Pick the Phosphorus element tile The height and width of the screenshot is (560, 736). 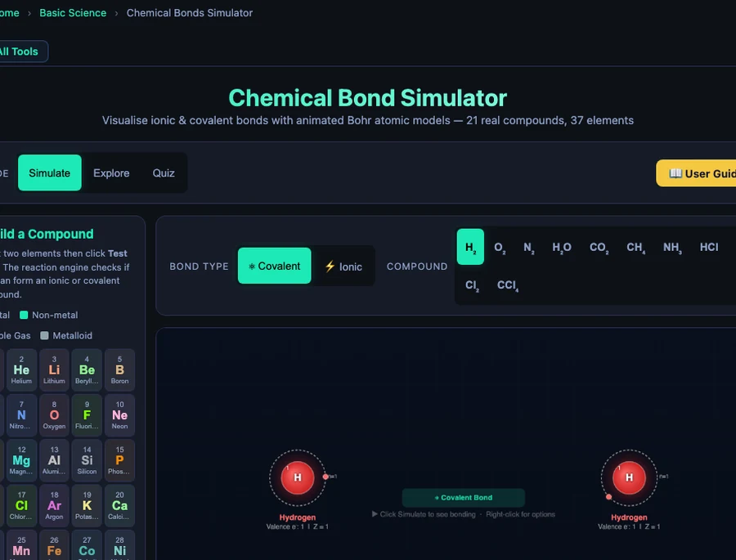pyautogui.click(x=119, y=460)
